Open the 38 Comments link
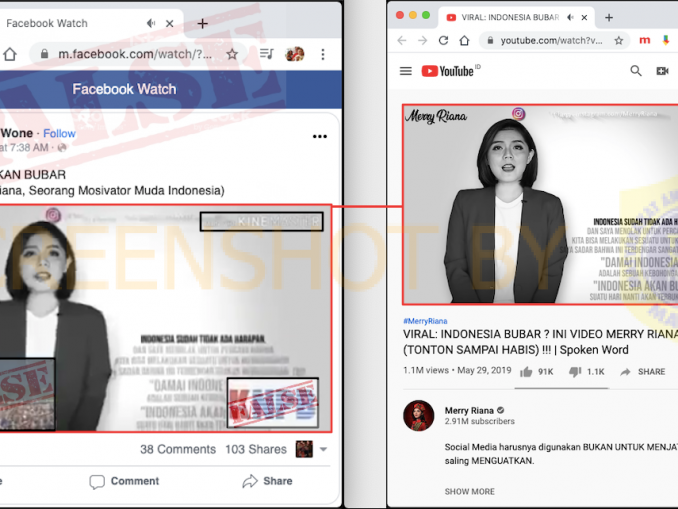Screen dimensions: 678x509 tap(178, 449)
